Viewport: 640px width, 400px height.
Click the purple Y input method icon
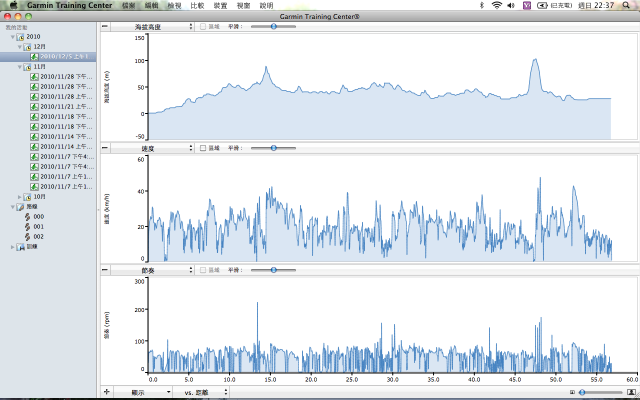[x=527, y=5]
